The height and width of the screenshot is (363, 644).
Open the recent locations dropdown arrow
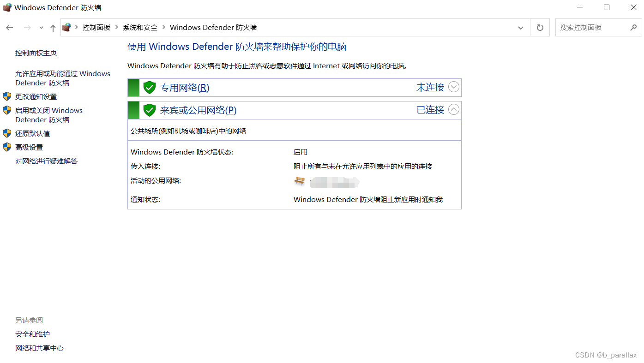41,28
